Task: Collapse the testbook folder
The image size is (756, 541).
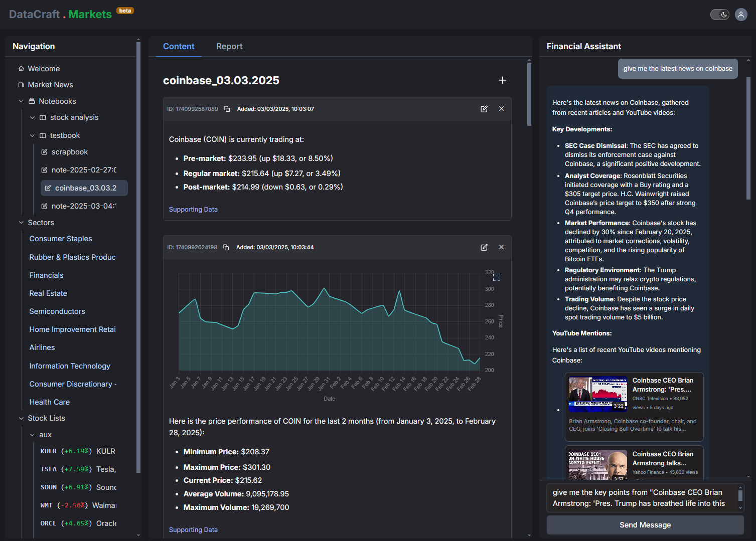Action: click(x=32, y=135)
